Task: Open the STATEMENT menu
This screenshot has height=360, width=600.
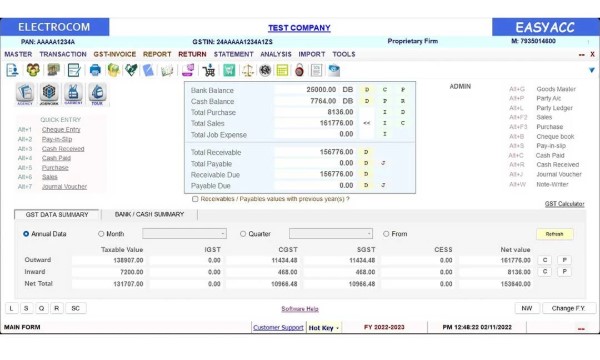Action: point(233,54)
